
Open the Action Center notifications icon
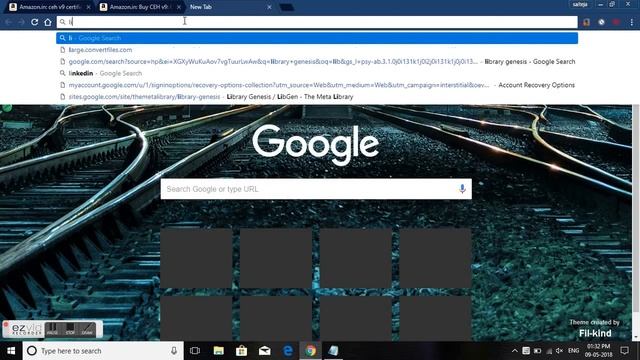coord(624,351)
